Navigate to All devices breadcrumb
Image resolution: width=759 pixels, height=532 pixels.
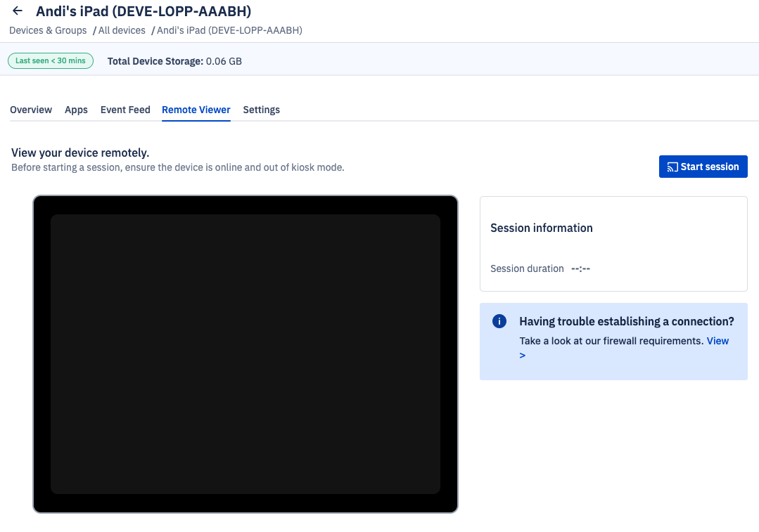coord(122,30)
